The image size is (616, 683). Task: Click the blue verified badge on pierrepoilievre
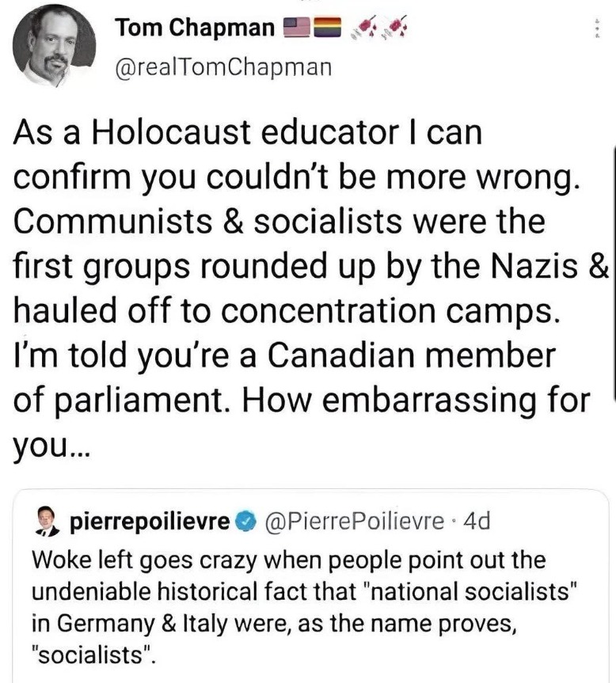pos(247,522)
